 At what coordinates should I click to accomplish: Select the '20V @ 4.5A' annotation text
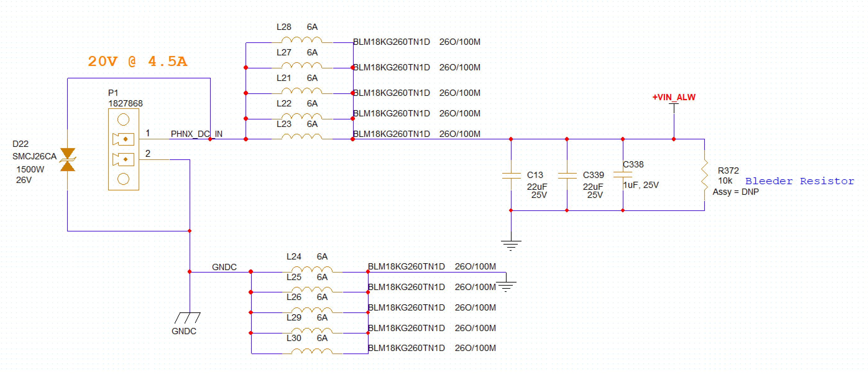tap(137, 61)
